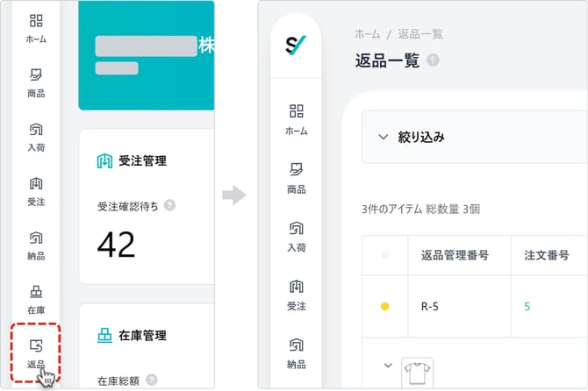
Task: Open order number 5 link
Action: [527, 307]
